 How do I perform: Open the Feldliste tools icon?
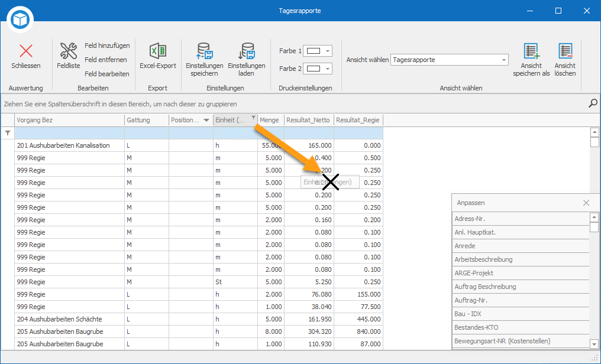point(68,51)
